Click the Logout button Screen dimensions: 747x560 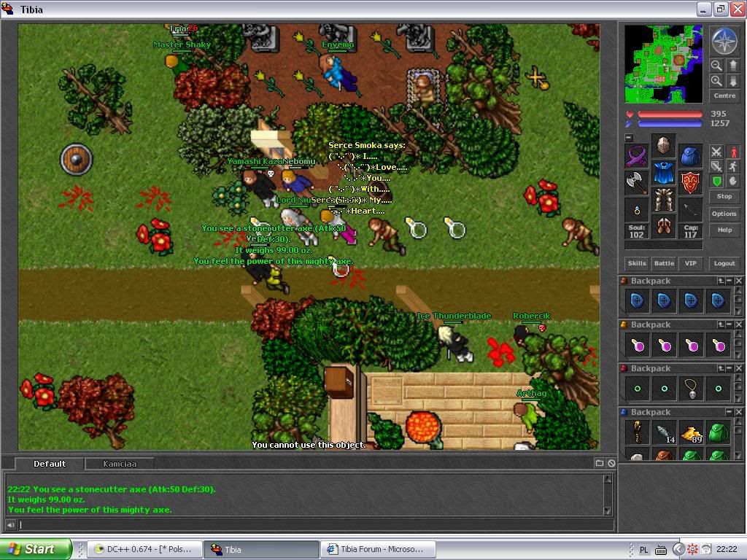724,263
